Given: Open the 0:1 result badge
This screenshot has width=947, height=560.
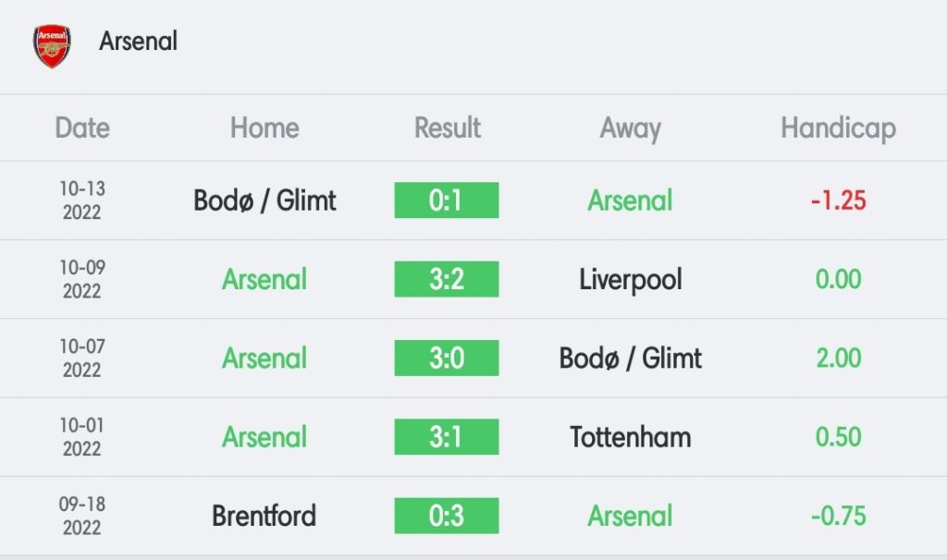Looking at the screenshot, I should [x=447, y=201].
